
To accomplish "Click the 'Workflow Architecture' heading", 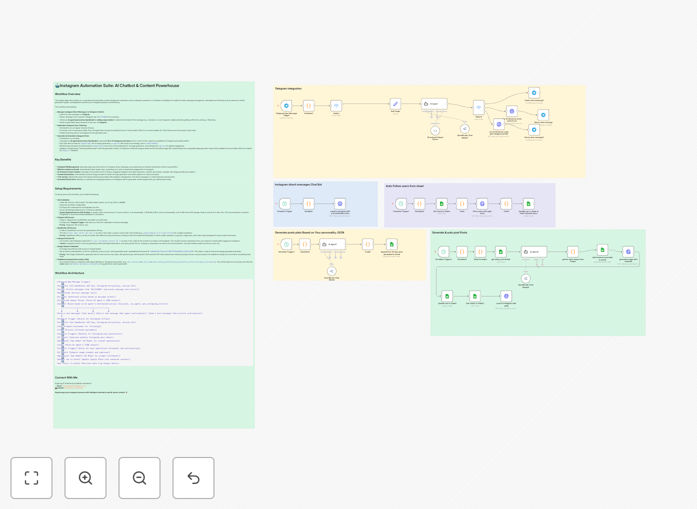I will [70, 273].
